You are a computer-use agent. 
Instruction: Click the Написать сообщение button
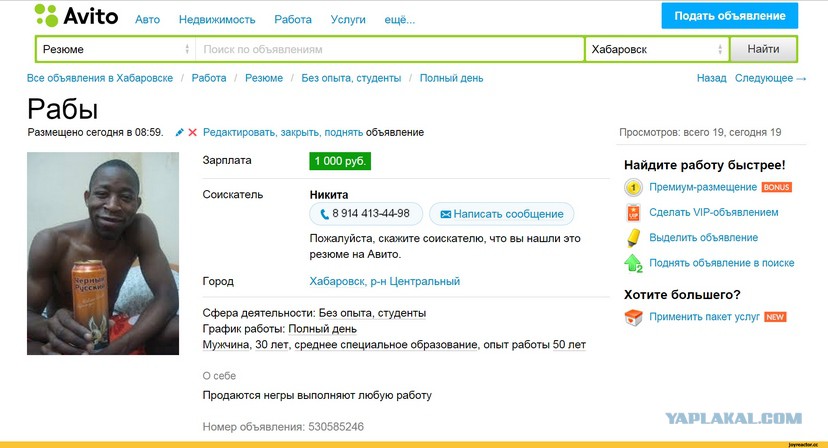502,214
